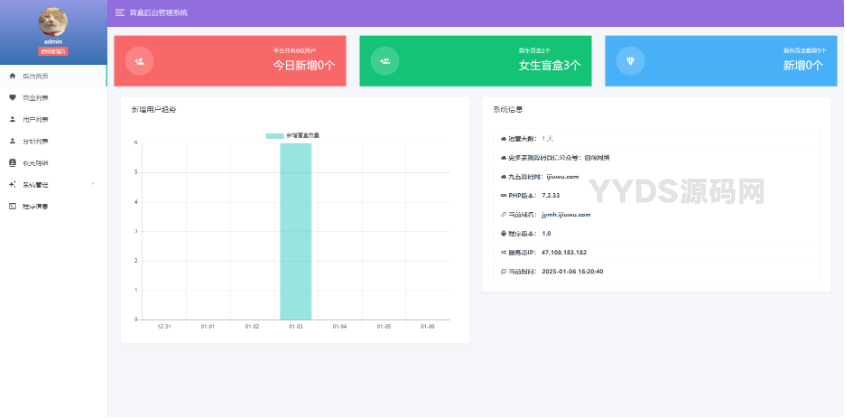Click the ijiuwu.com value
Viewport: 846px width, 420px height.
(563, 177)
